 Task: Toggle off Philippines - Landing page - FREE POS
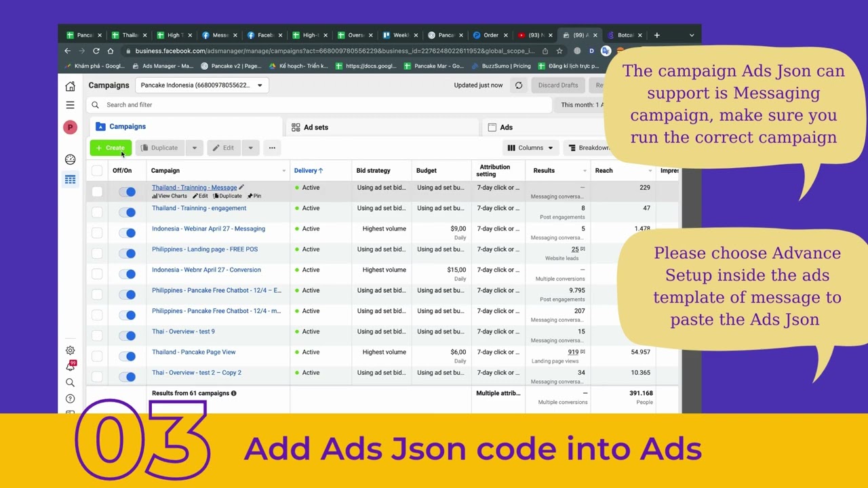coord(127,253)
